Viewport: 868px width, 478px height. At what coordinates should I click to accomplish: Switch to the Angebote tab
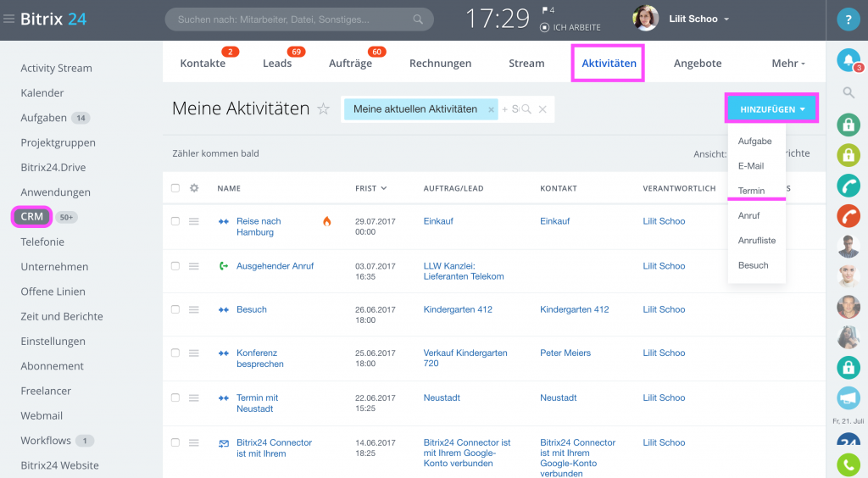(x=698, y=64)
